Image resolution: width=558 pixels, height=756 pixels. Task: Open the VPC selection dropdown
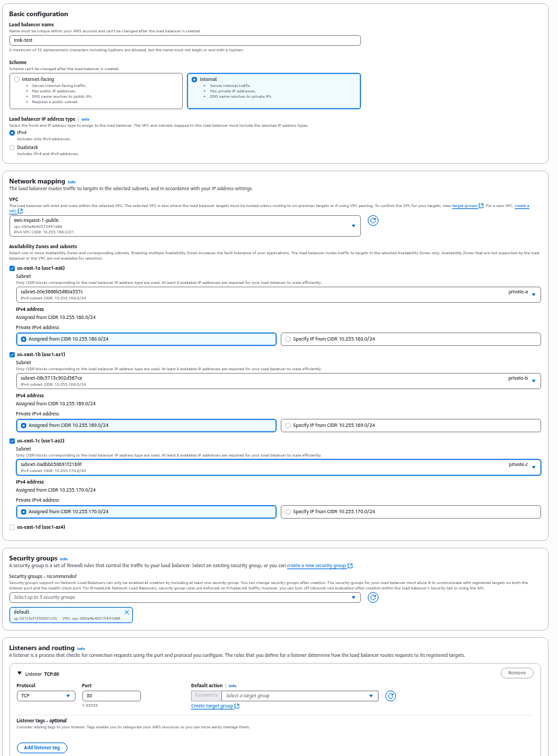tap(354, 227)
